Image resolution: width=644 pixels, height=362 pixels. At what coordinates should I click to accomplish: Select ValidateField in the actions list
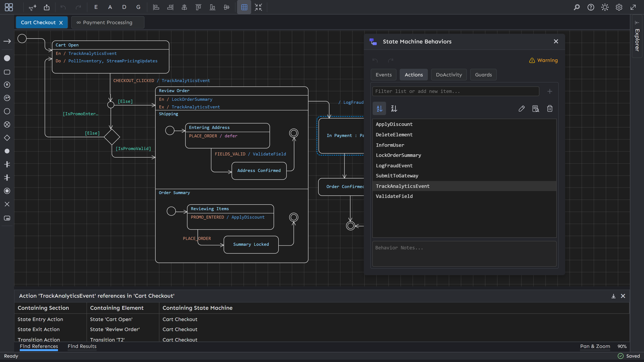point(464,196)
